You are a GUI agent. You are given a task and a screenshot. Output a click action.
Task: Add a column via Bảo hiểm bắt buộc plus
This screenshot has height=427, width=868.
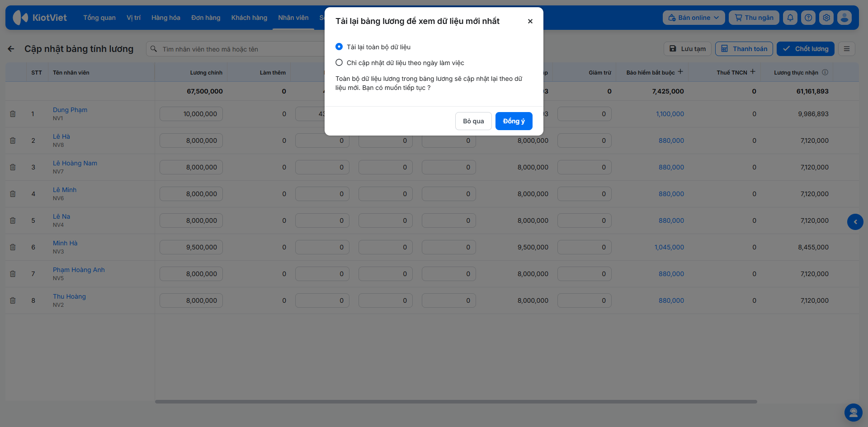(x=680, y=72)
